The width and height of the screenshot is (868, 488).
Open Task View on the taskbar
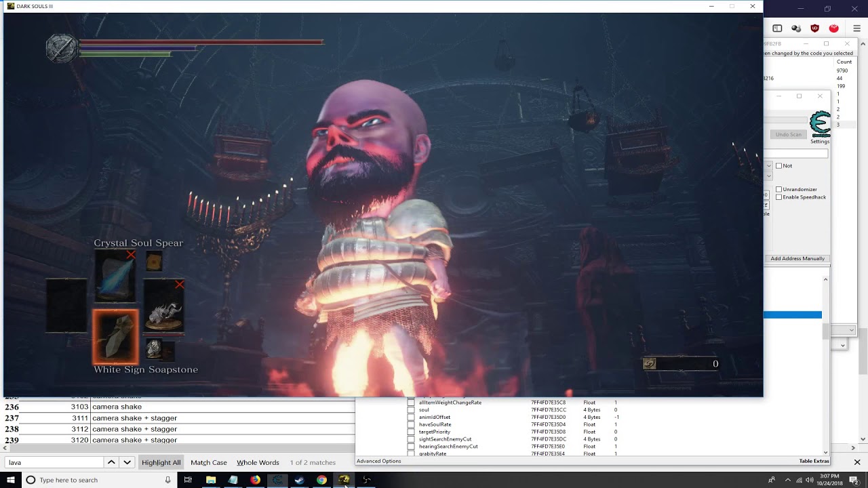[188, 480]
